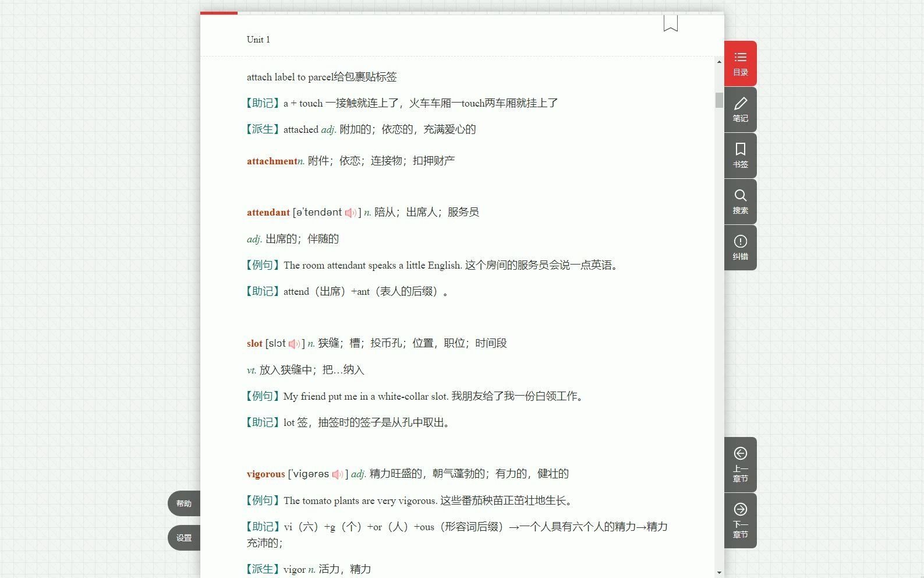The width and height of the screenshot is (924, 578).
Task: Click the derived word 'attached'
Action: pyautogui.click(x=301, y=129)
